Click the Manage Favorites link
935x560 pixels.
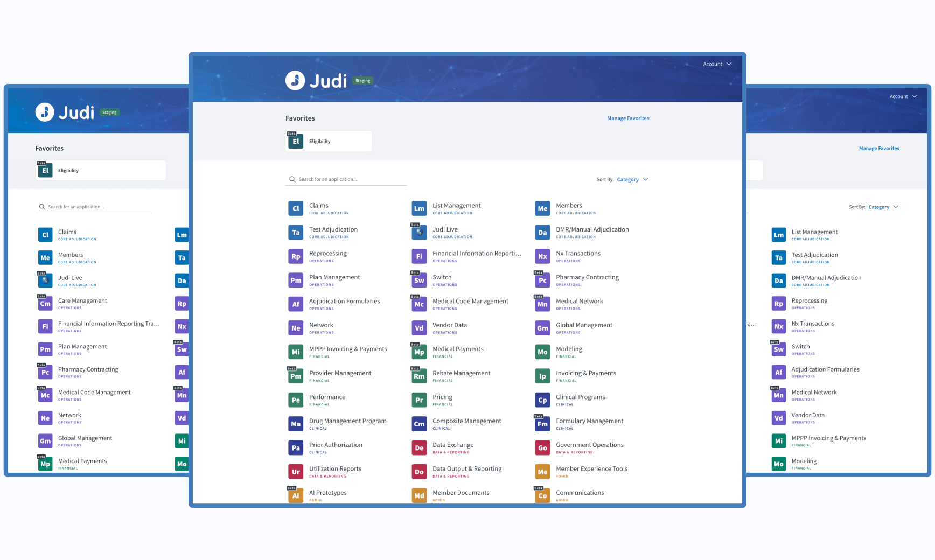coord(627,118)
